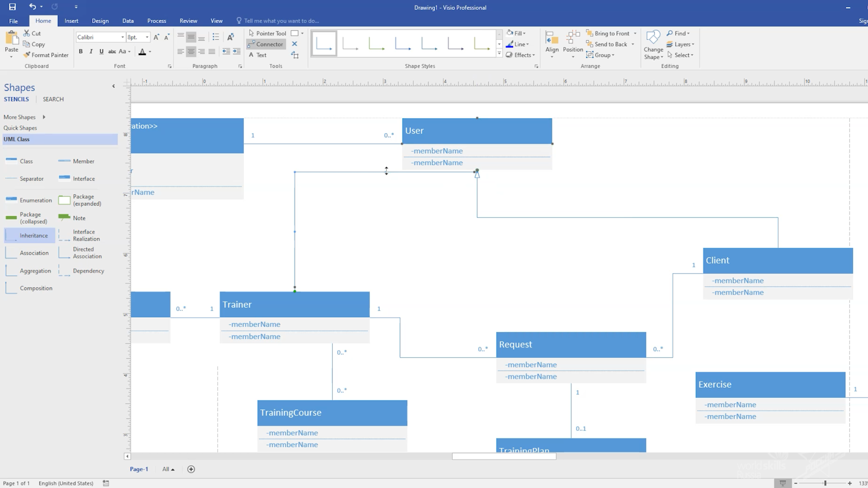
Task: Select the Dependency stencil shape
Action: 82,271
